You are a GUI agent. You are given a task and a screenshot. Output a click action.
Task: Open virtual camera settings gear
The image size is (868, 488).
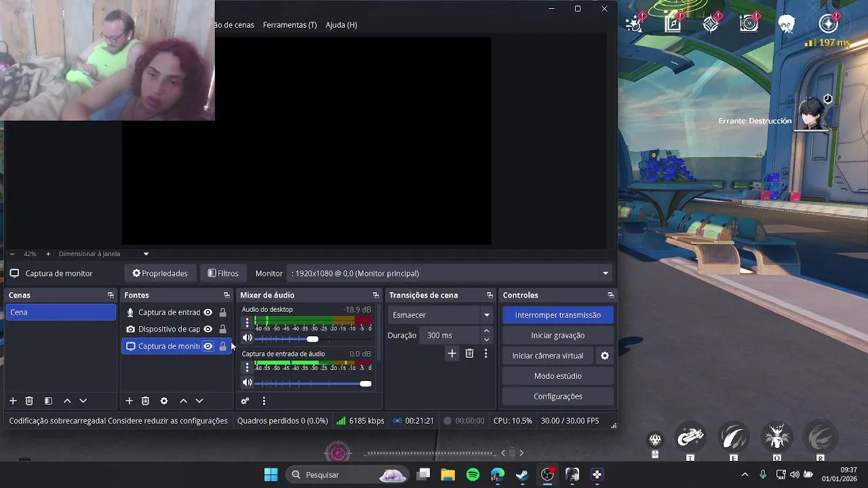(605, 356)
